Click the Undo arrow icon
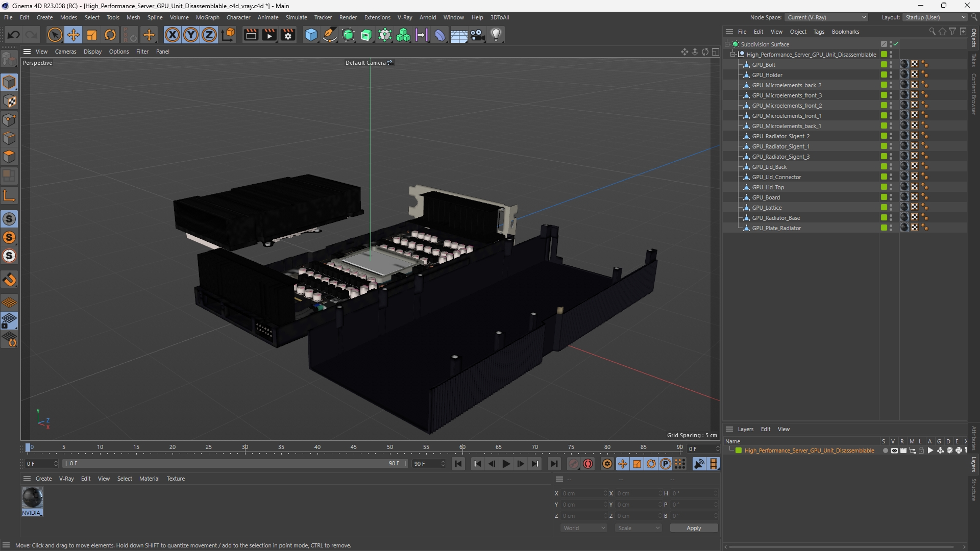Viewport: 980px width, 551px height. click(x=14, y=35)
